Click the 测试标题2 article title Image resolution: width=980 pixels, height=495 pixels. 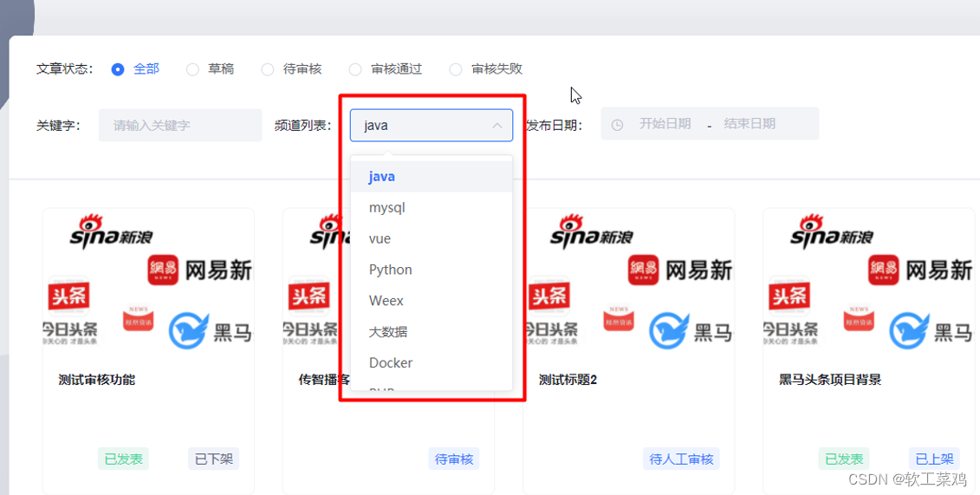(568, 380)
